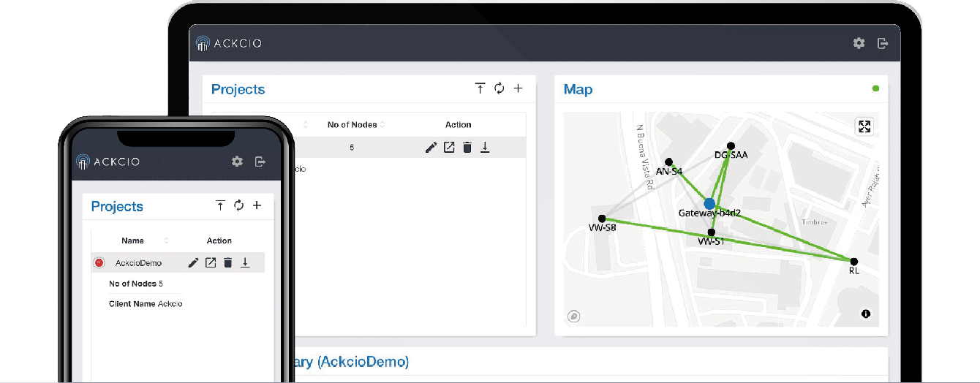Collapse the AckcioDemo row on phone
The height and width of the screenshot is (383, 980).
99,263
